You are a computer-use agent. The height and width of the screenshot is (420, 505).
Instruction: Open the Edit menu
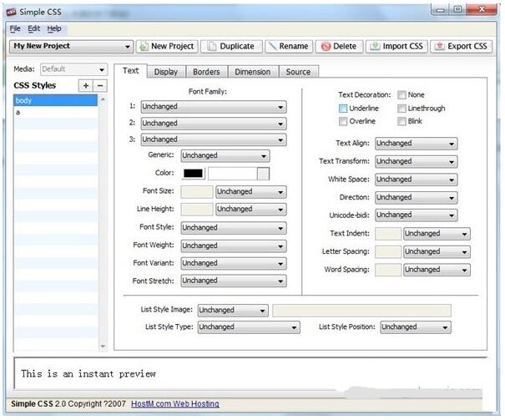click(34, 28)
